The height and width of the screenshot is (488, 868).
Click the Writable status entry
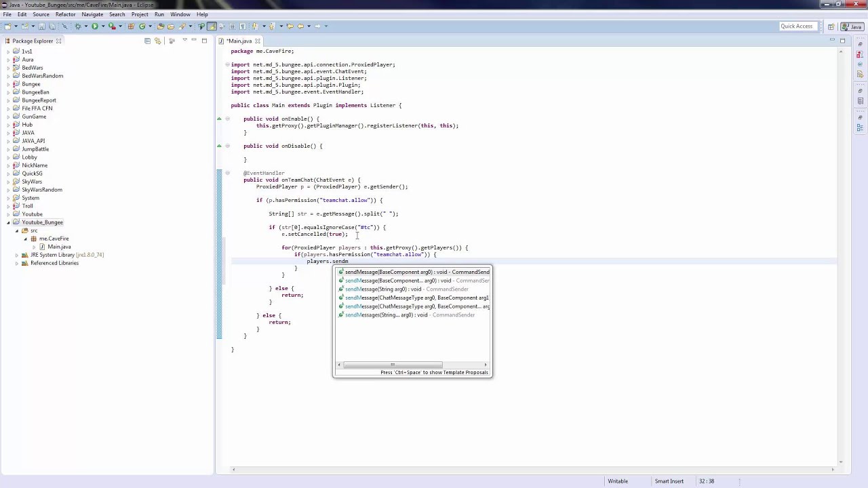click(617, 481)
